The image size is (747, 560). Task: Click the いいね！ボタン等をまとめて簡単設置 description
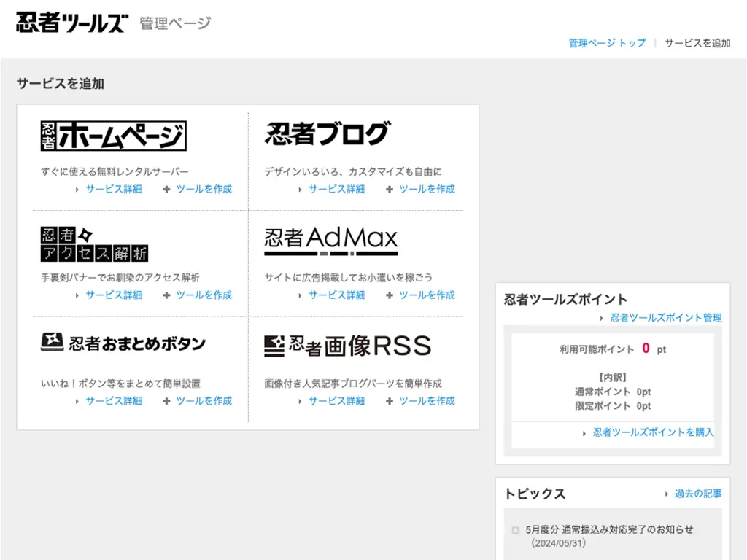120,384
